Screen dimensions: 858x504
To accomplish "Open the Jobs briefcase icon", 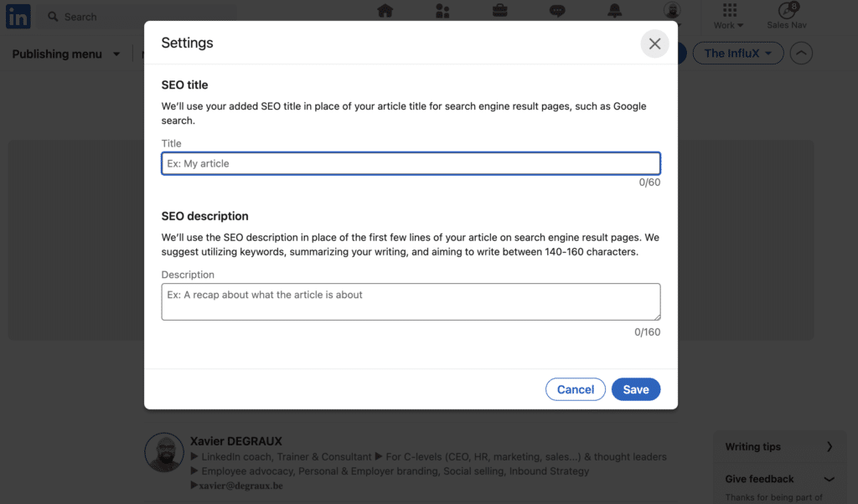I will tap(499, 11).
